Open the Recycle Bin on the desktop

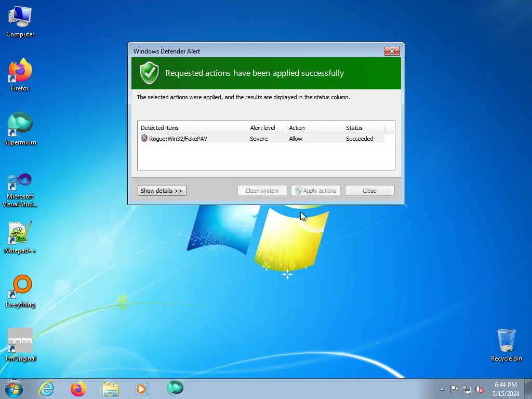coord(506,345)
